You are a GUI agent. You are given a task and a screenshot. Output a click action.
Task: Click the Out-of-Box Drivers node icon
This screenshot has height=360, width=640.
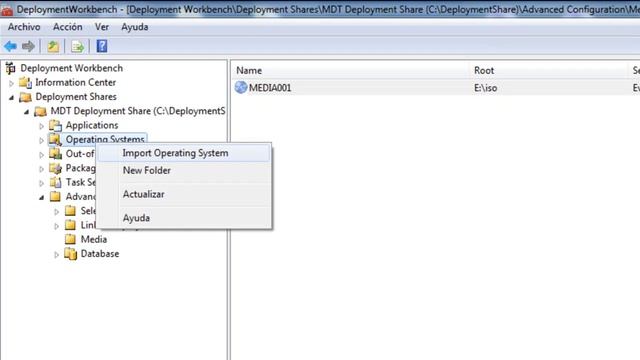tap(55, 154)
